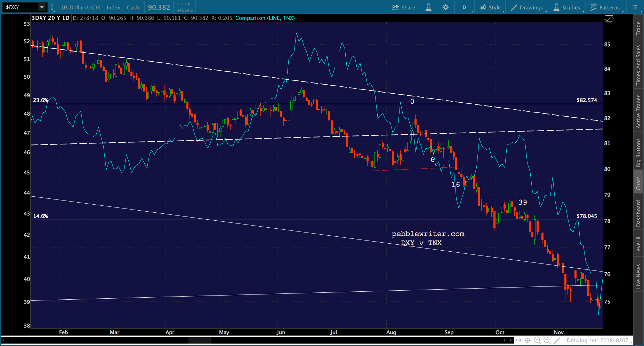Click the Studies button

pyautogui.click(x=567, y=7)
